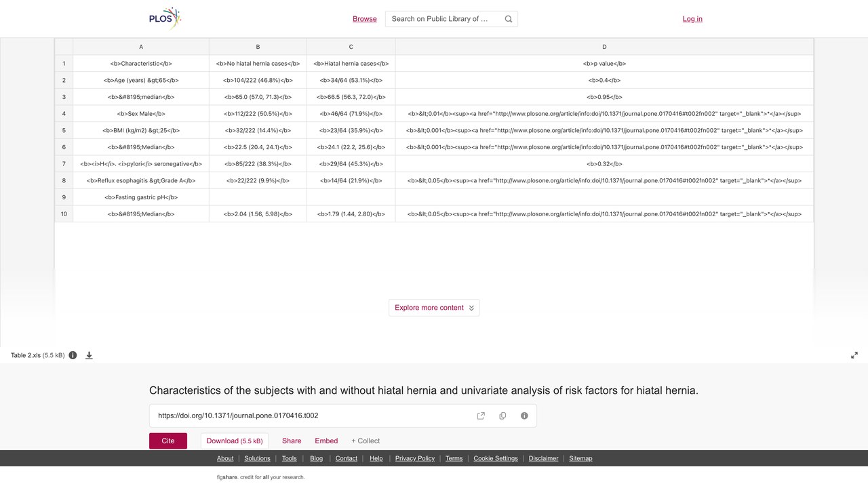Click the PLOS logo

[x=165, y=18]
